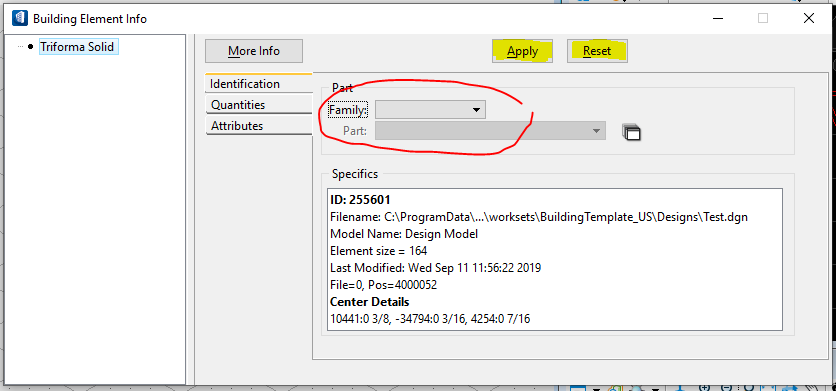Click the Building Element Info app icon
The image size is (836, 391).
(20, 19)
